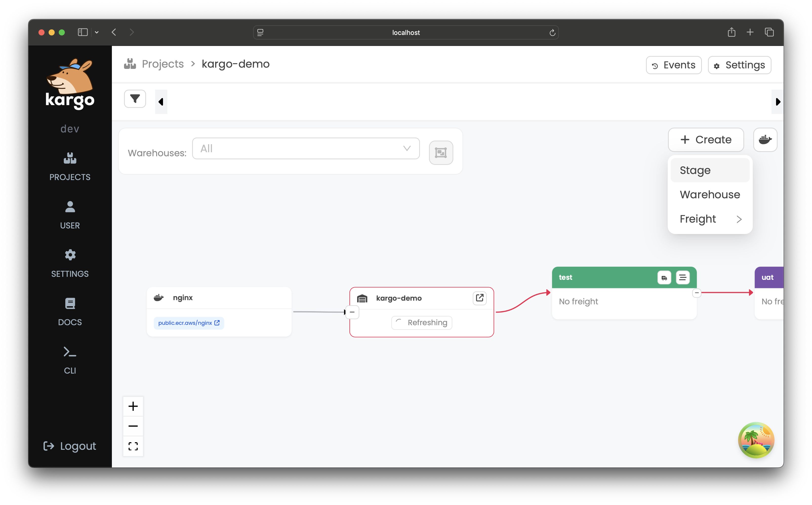Click the right arrow on the freight timeline

pos(778,102)
